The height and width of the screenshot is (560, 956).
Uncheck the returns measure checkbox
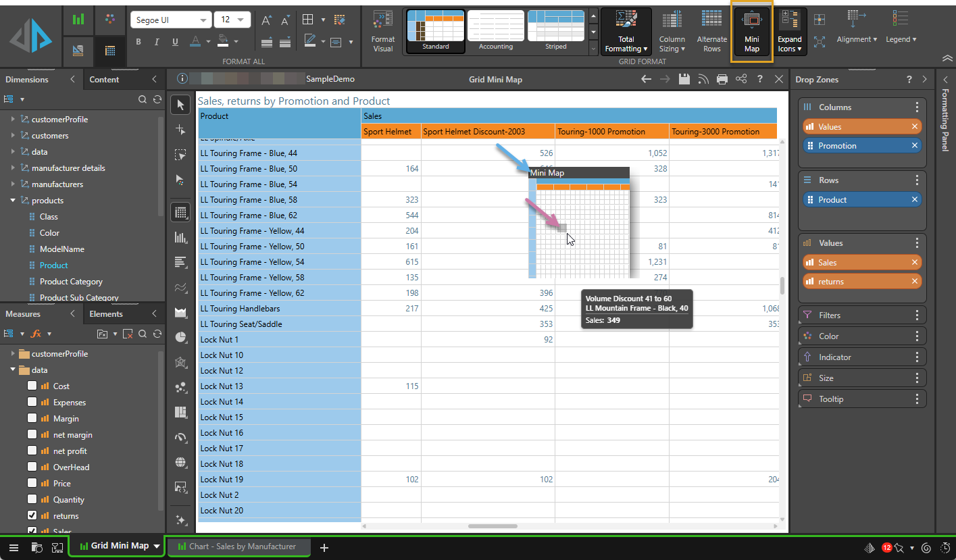click(32, 515)
